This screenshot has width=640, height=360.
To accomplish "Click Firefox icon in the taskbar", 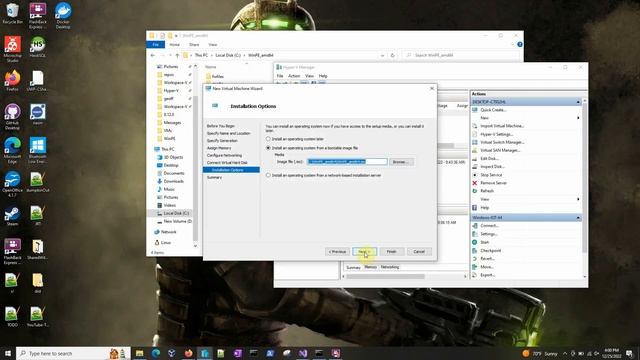I will (x=188, y=353).
